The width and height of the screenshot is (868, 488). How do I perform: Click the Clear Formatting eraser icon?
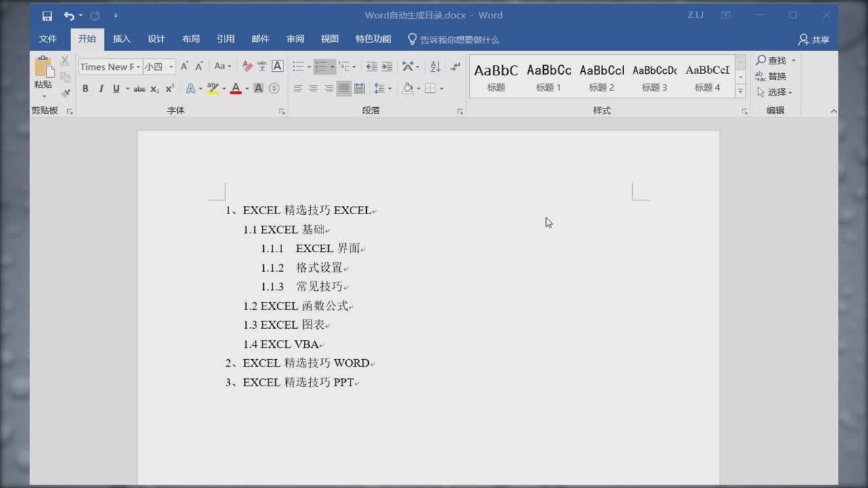[x=248, y=66]
